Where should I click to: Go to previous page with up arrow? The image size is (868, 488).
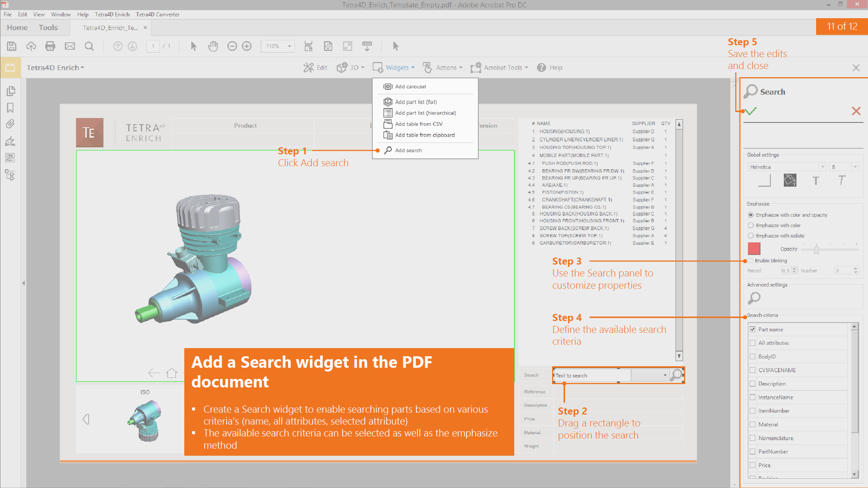[x=118, y=46]
